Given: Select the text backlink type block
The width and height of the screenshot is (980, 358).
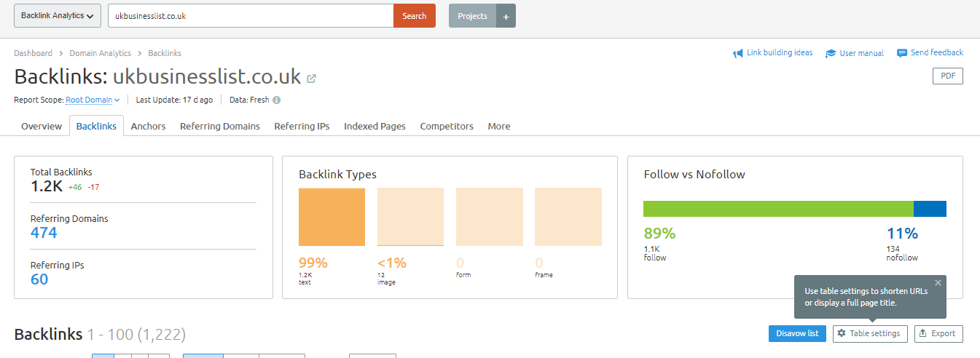Looking at the screenshot, I should click(332, 217).
